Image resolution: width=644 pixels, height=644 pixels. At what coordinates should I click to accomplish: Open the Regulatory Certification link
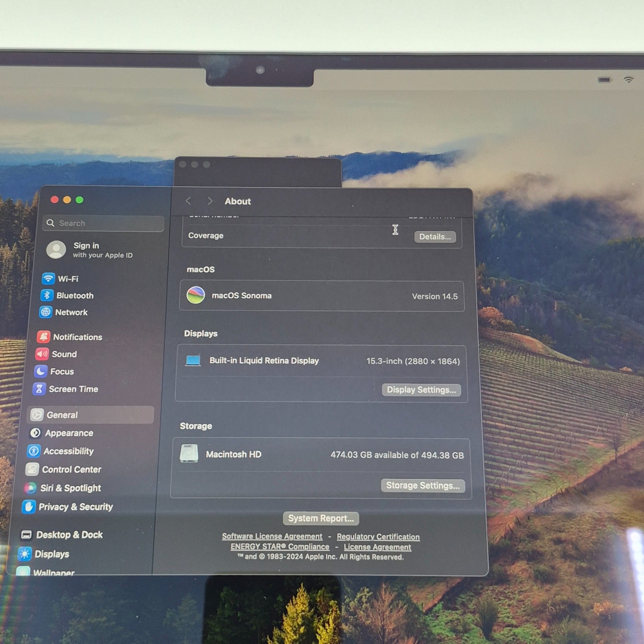pyautogui.click(x=378, y=537)
